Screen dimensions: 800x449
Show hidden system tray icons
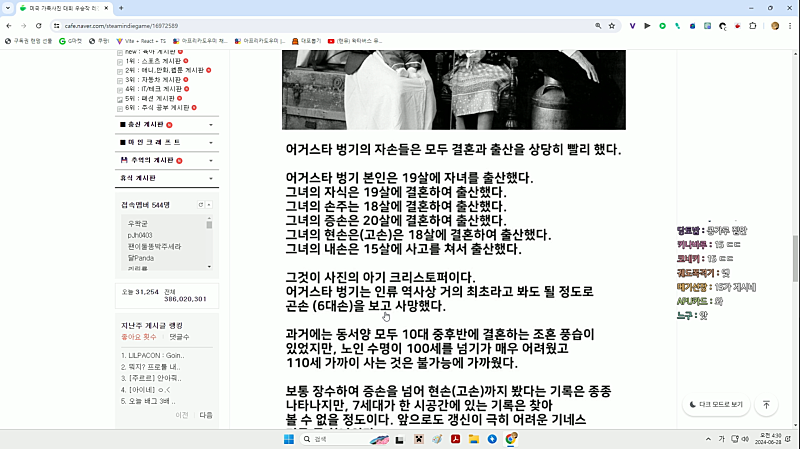click(x=708, y=439)
